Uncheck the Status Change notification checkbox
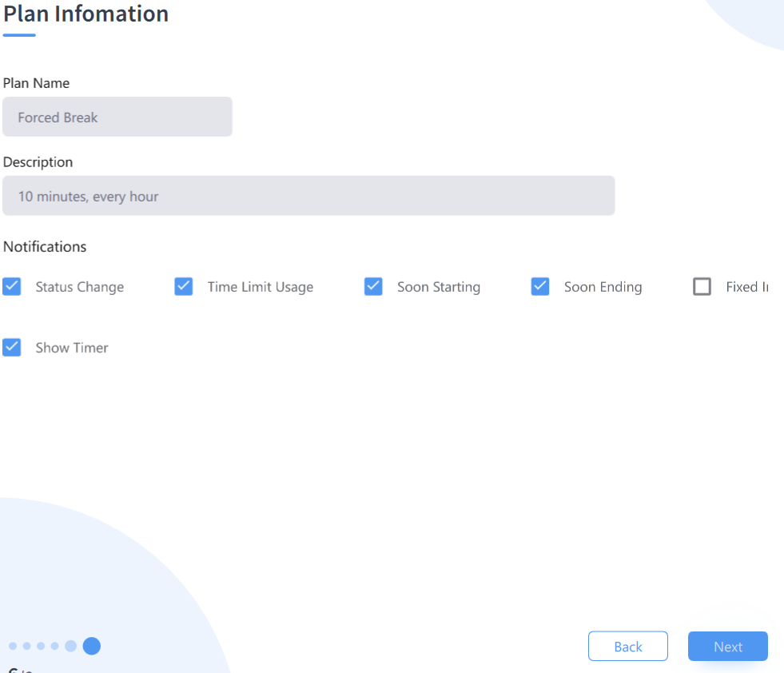This screenshot has width=784, height=673. (x=12, y=287)
